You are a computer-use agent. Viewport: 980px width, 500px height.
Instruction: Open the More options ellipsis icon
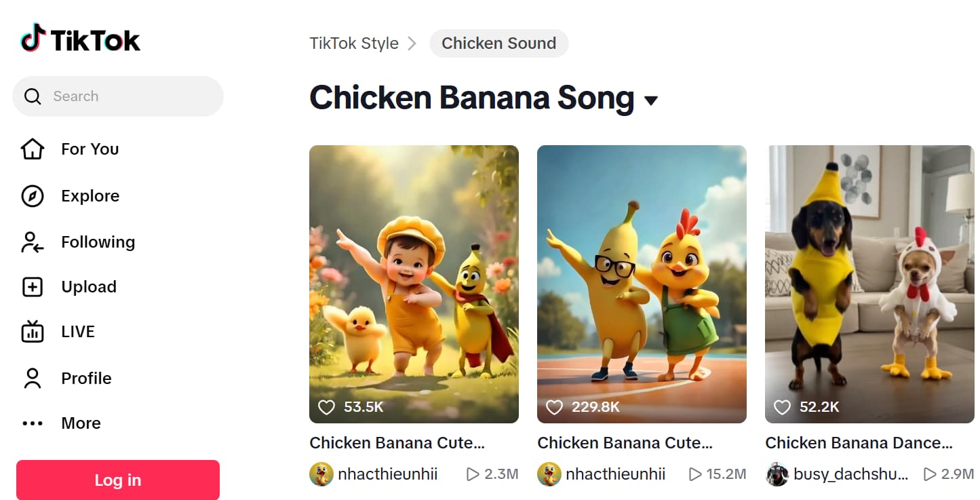click(33, 423)
